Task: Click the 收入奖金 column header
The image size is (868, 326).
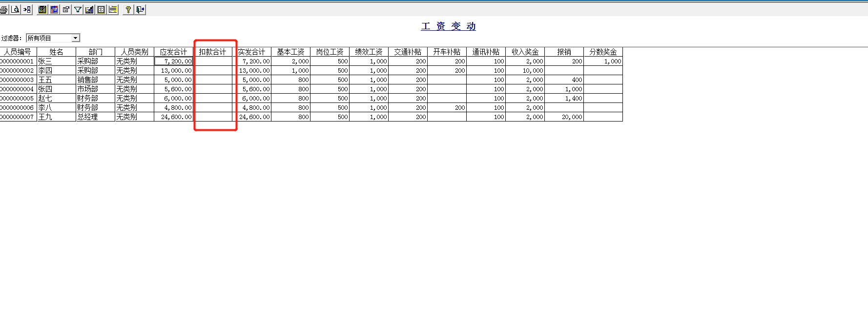Action: click(x=525, y=52)
